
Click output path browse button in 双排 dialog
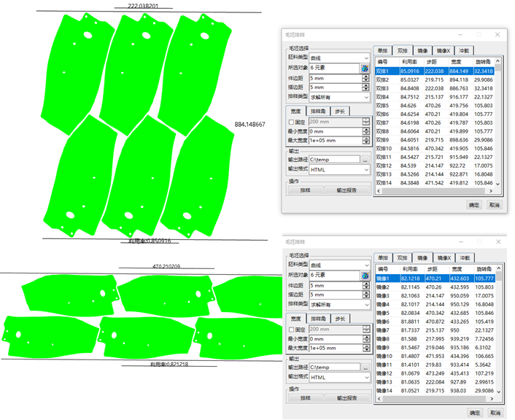point(365,159)
